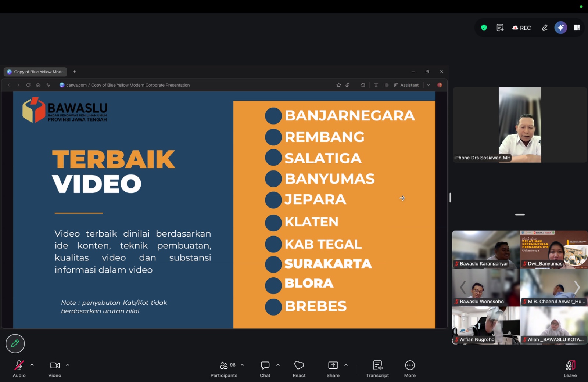The image size is (588, 382).
Task: Click the BAWASLU logo on the slide
Action: click(65, 110)
